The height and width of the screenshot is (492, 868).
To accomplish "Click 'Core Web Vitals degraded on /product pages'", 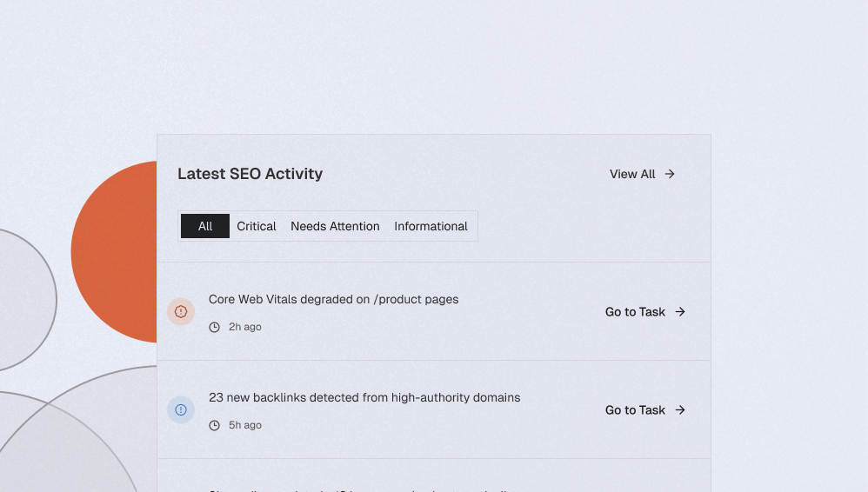I will click(x=333, y=299).
